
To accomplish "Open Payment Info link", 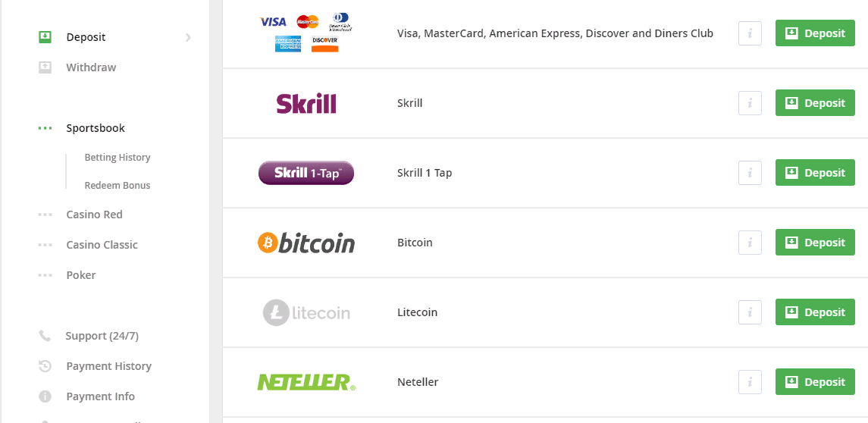I will point(100,396).
